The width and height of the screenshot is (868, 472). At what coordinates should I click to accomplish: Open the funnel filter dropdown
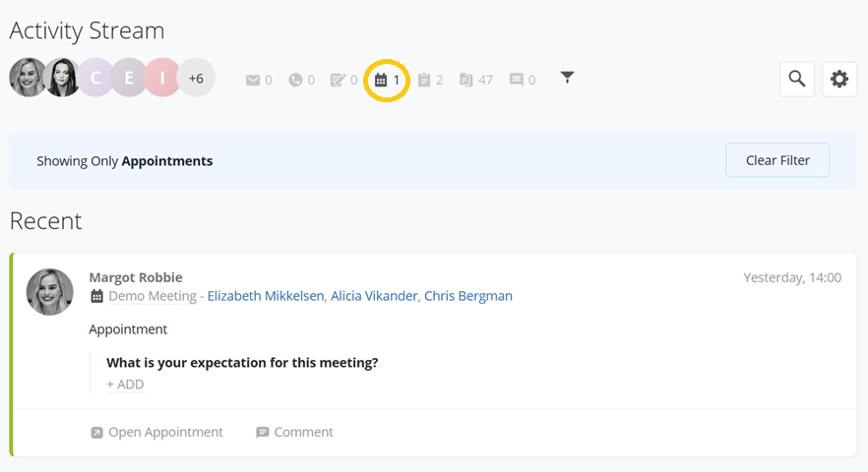pos(568,78)
